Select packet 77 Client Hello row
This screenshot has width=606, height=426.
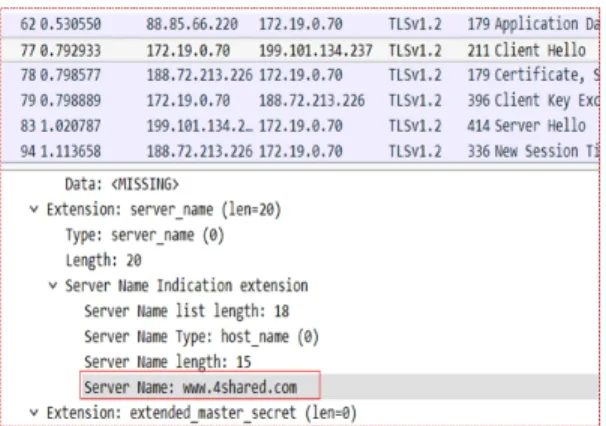(x=300, y=50)
